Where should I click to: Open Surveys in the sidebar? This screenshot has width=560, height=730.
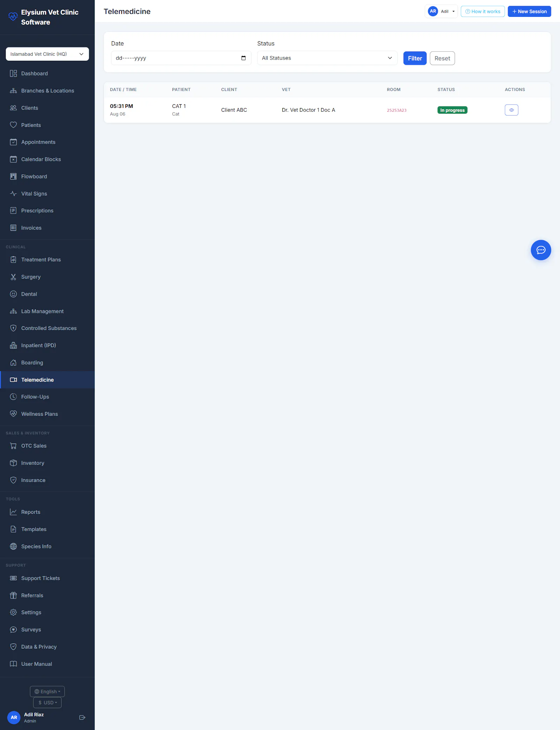[47, 630]
